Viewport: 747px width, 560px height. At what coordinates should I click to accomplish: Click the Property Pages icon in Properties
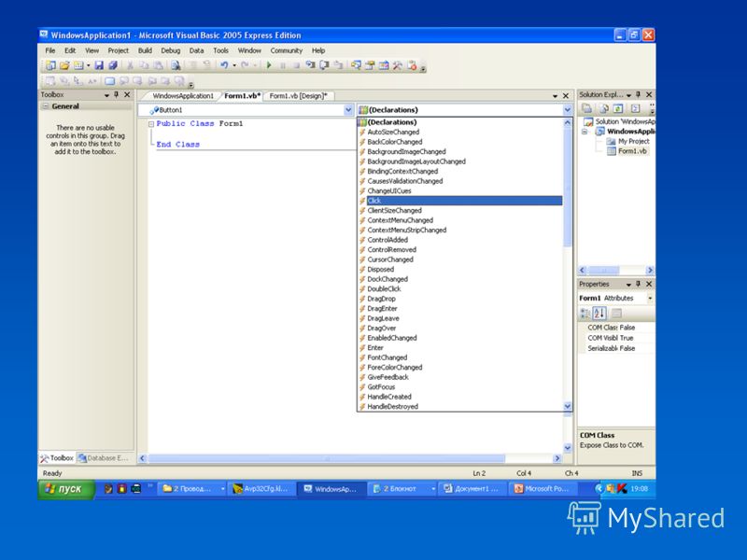pyautogui.click(x=616, y=314)
